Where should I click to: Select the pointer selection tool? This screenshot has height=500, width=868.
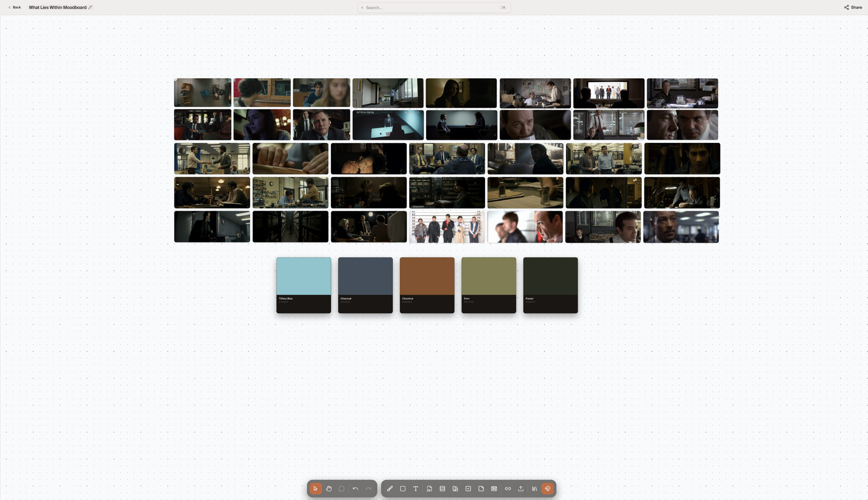pos(316,489)
